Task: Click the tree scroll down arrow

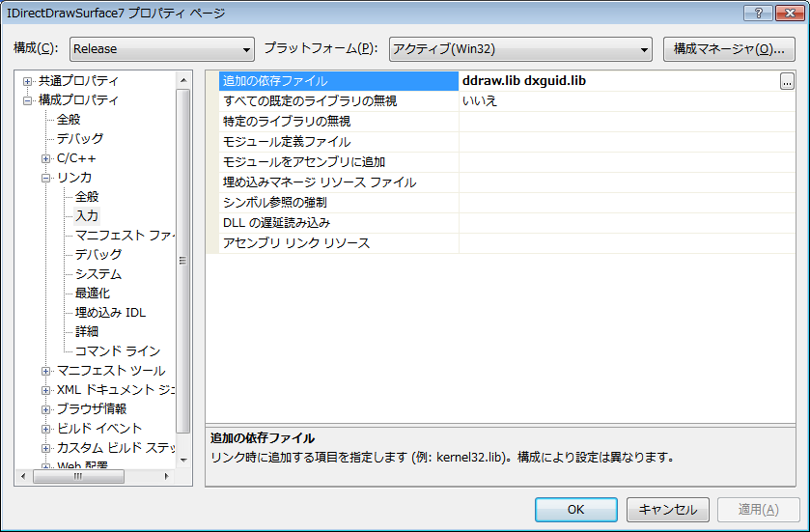Action: (183, 460)
